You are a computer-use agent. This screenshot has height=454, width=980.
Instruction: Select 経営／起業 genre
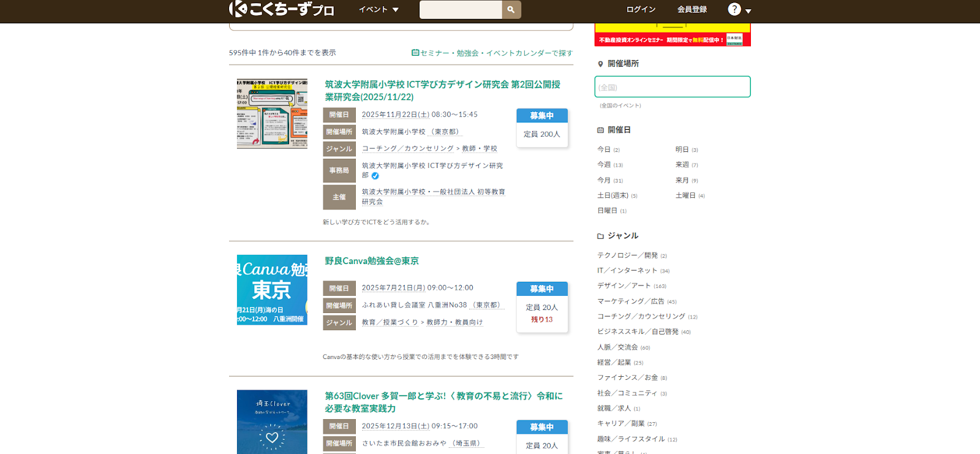[614, 363]
